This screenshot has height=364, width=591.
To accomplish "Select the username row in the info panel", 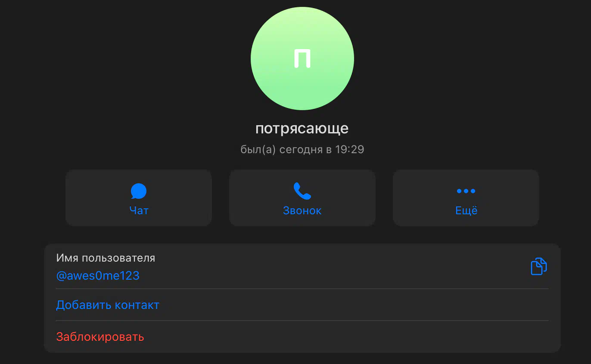I will pyautogui.click(x=302, y=267).
